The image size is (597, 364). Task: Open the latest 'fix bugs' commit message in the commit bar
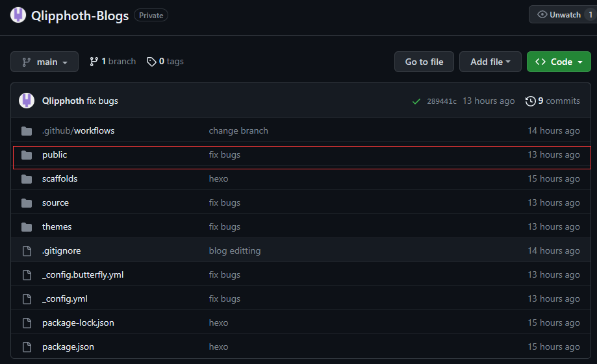(x=103, y=101)
